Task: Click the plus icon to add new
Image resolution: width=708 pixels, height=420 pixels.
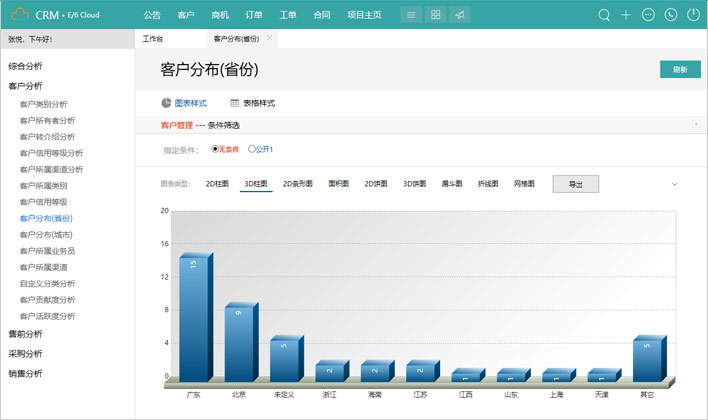Action: pyautogui.click(x=626, y=15)
